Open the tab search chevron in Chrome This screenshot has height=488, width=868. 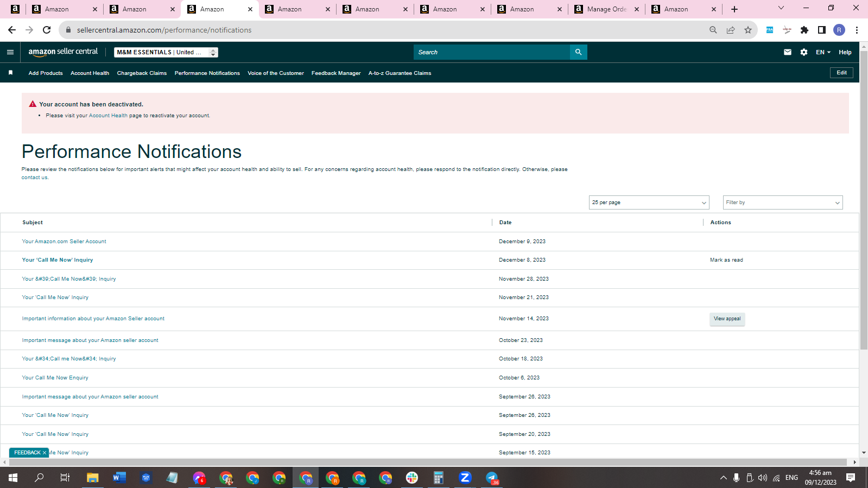tap(781, 8)
